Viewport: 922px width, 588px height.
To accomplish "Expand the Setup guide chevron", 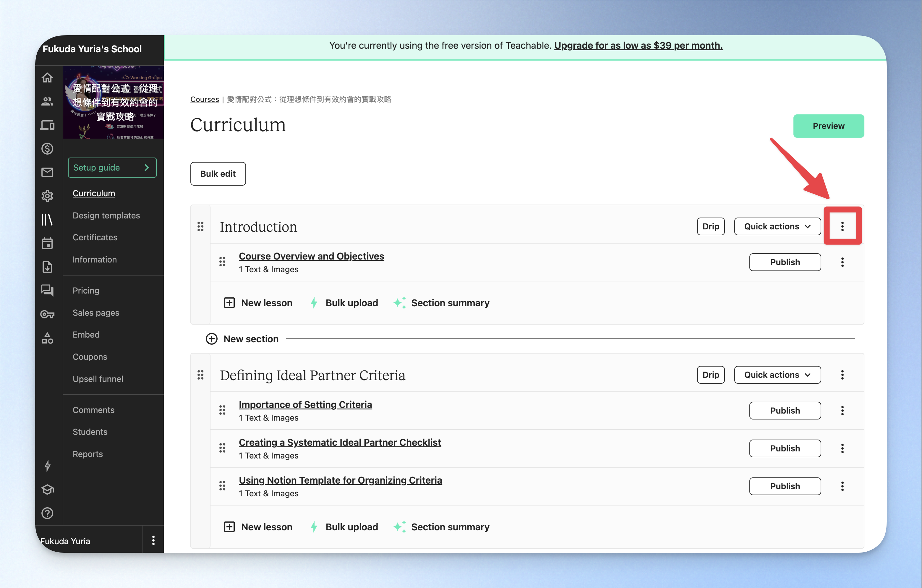I will tap(147, 168).
